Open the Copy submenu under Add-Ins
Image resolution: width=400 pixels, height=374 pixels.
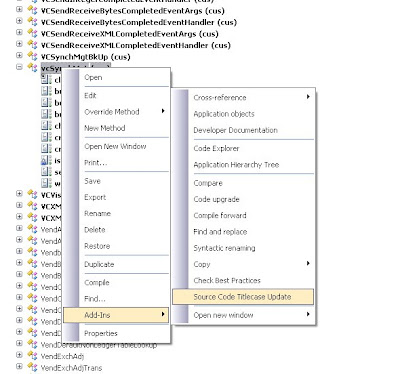(243, 264)
